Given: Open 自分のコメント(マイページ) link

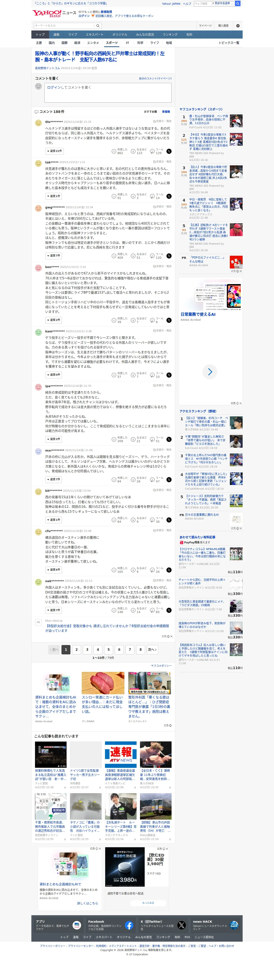Looking at the screenshot, I should [155, 78].
